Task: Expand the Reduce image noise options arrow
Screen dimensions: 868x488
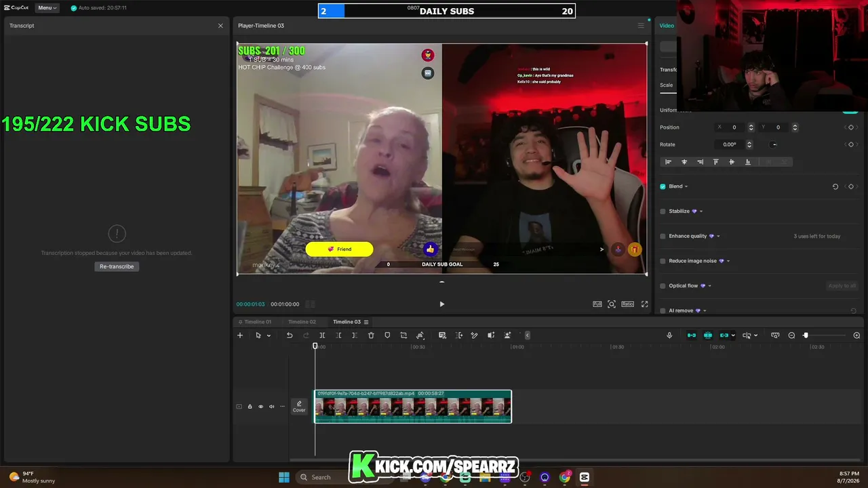Action: [728, 261]
